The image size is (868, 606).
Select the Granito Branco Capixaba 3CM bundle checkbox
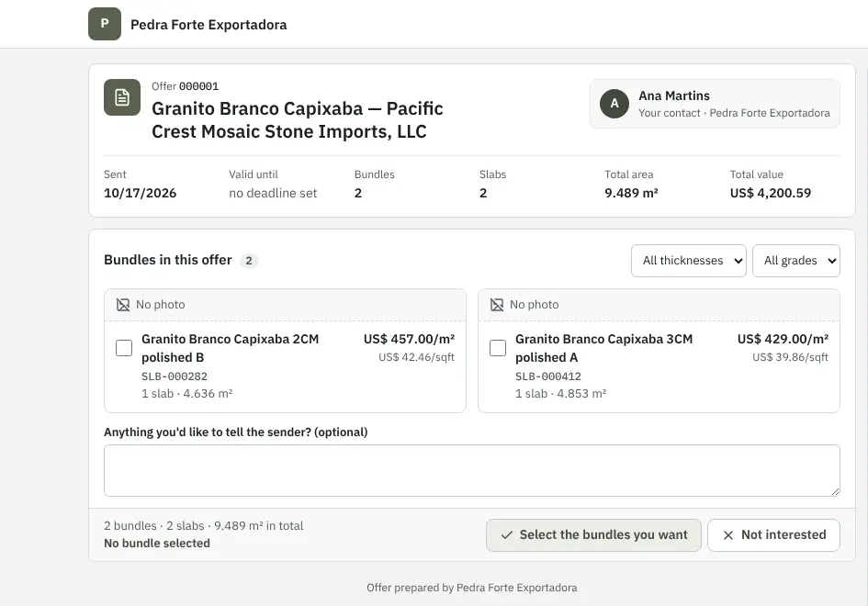498,348
